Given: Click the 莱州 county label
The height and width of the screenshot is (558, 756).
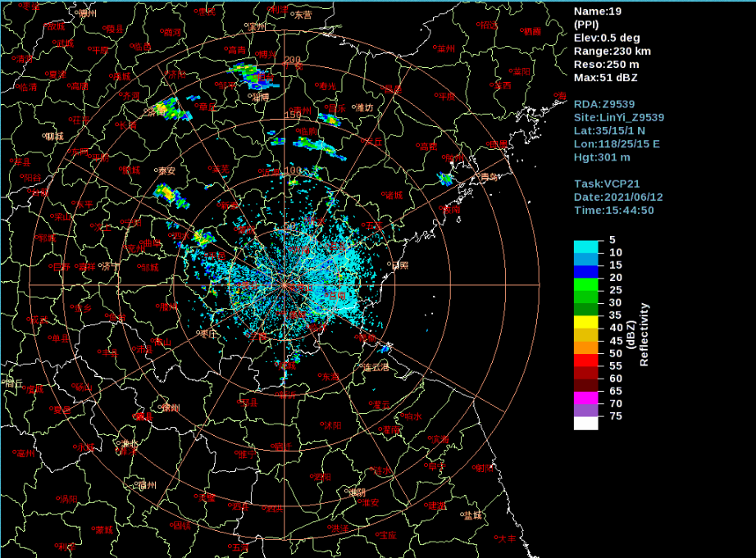Looking at the screenshot, I should (x=446, y=48).
